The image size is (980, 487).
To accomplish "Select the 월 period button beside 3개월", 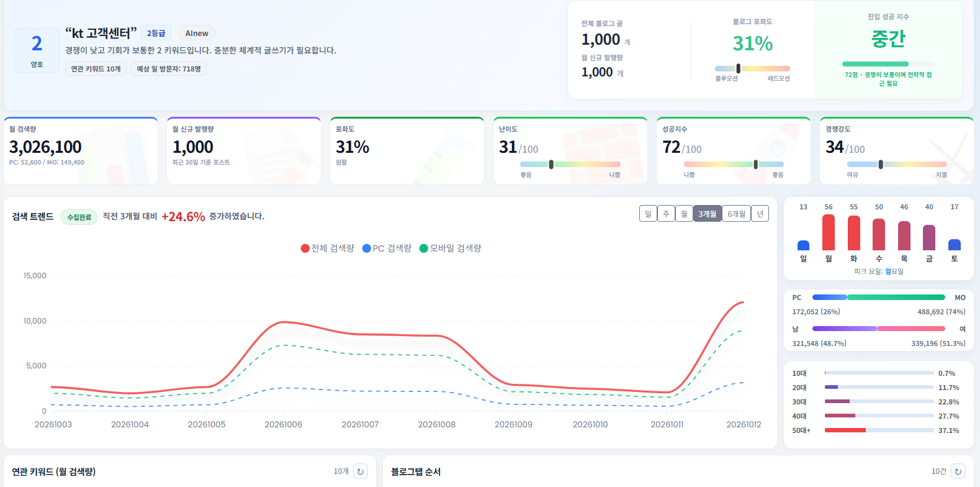I will click(x=684, y=214).
